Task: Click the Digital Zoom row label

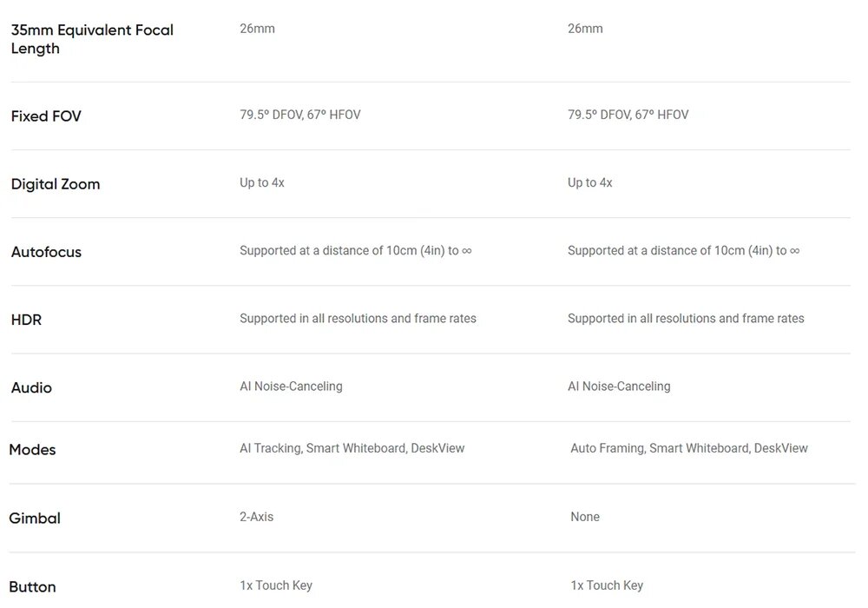Action: [56, 184]
